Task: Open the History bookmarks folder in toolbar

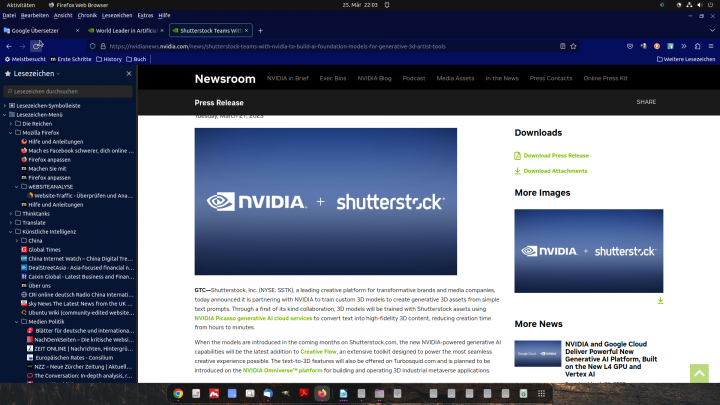Action: pyautogui.click(x=109, y=59)
